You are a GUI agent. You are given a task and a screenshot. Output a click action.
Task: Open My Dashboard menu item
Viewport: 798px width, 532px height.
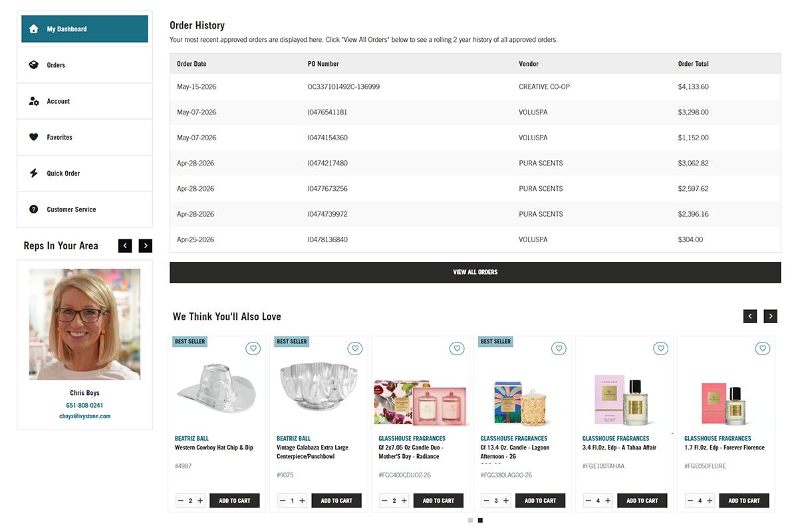tap(84, 29)
